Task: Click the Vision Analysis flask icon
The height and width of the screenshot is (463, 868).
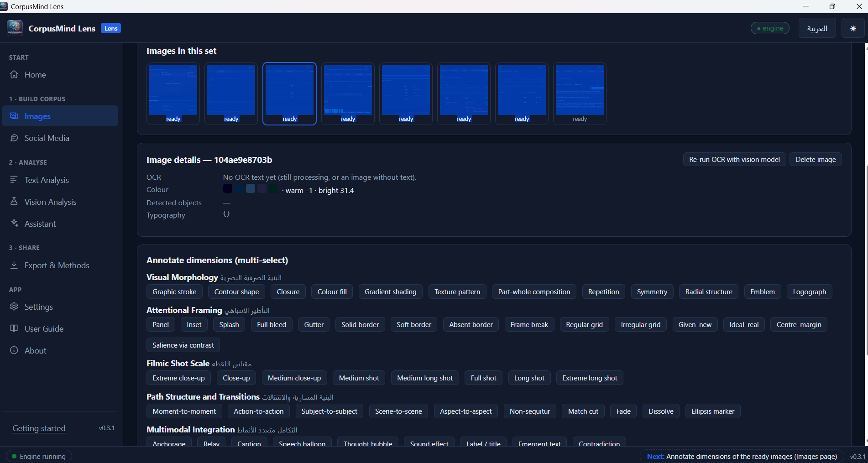Action: [14, 201]
